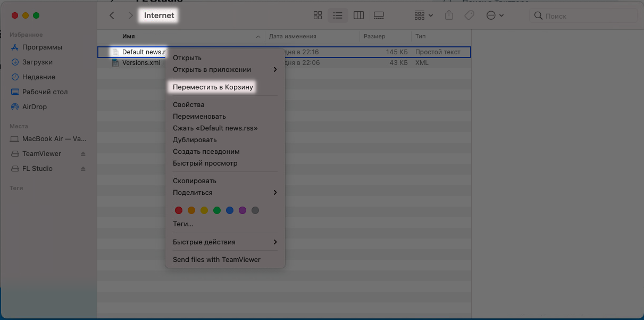
Task: Expand the Открыть в приложении submenu
Action: (225, 69)
